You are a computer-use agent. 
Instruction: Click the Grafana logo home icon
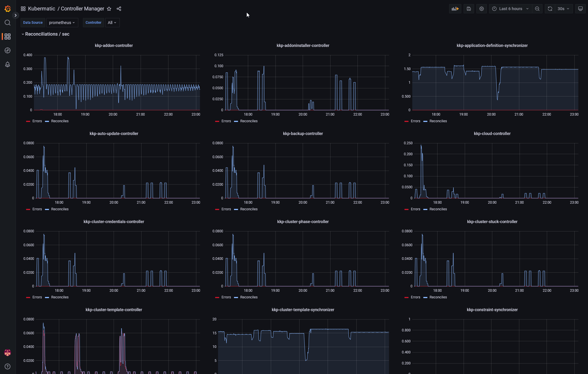tap(8, 9)
